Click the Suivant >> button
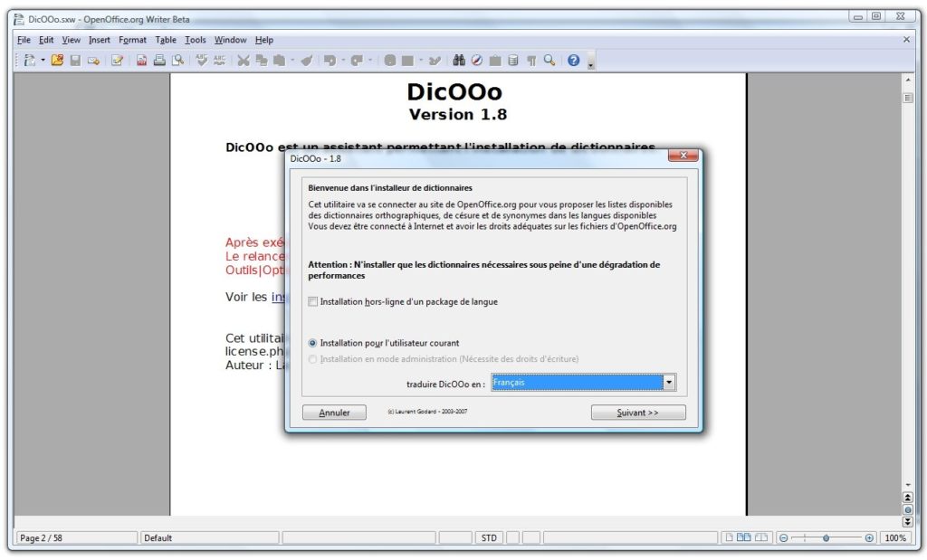 (638, 413)
